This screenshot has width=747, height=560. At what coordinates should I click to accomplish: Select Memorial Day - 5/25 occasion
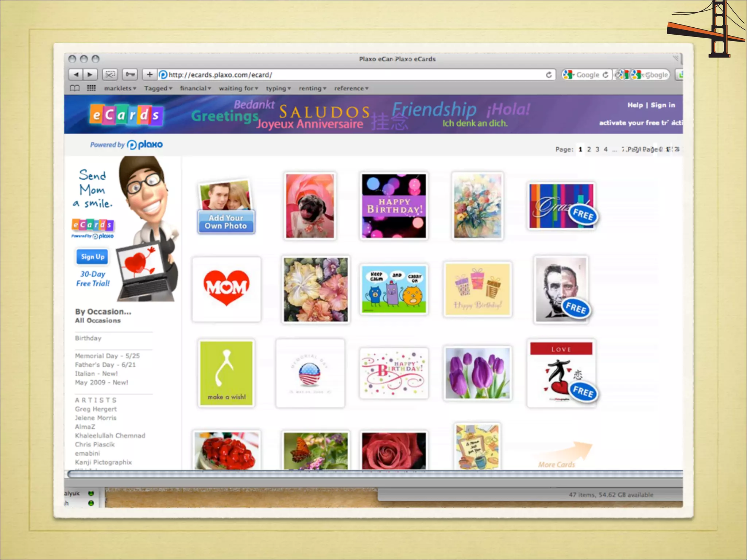point(107,356)
